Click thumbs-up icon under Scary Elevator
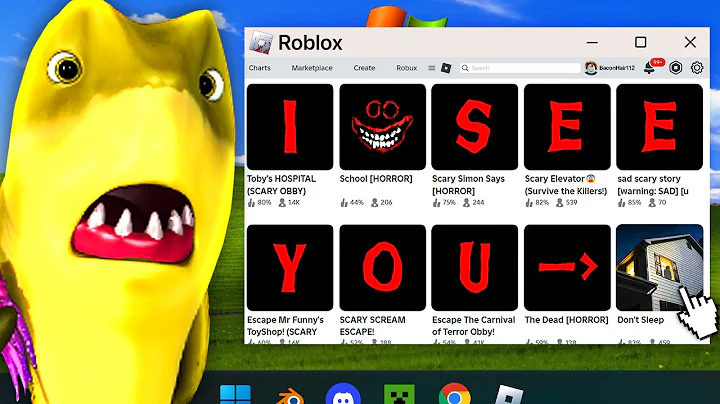Viewport: 720px width, 404px height. 529,202
